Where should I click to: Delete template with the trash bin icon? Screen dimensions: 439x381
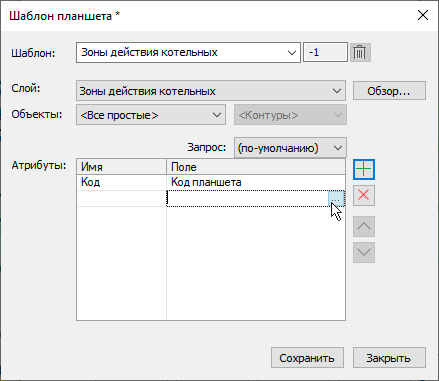tap(360, 53)
